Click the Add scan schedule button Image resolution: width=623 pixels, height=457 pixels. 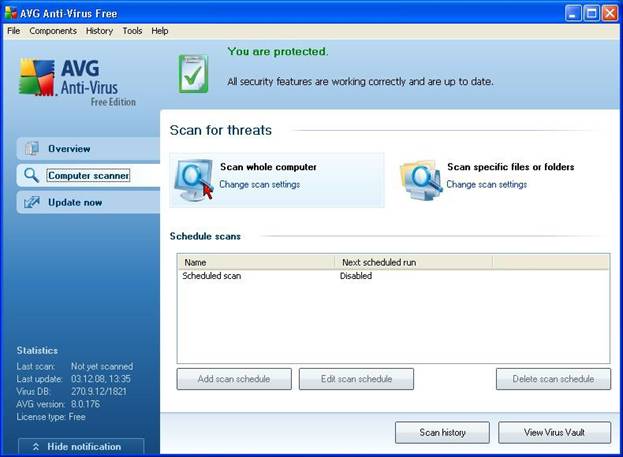pos(234,379)
